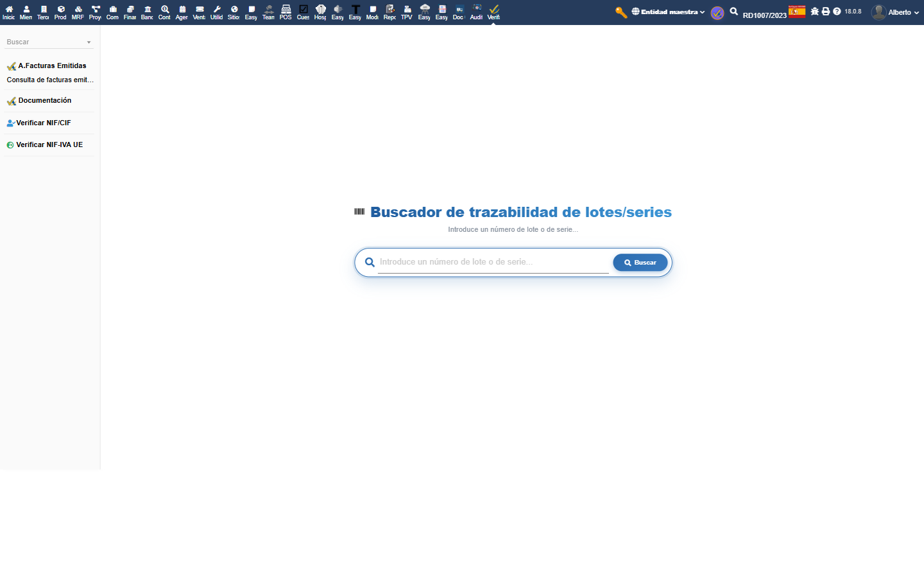Viewport: 924px width, 578px height.
Task: Open the Alberto user menu
Action: [x=895, y=12]
